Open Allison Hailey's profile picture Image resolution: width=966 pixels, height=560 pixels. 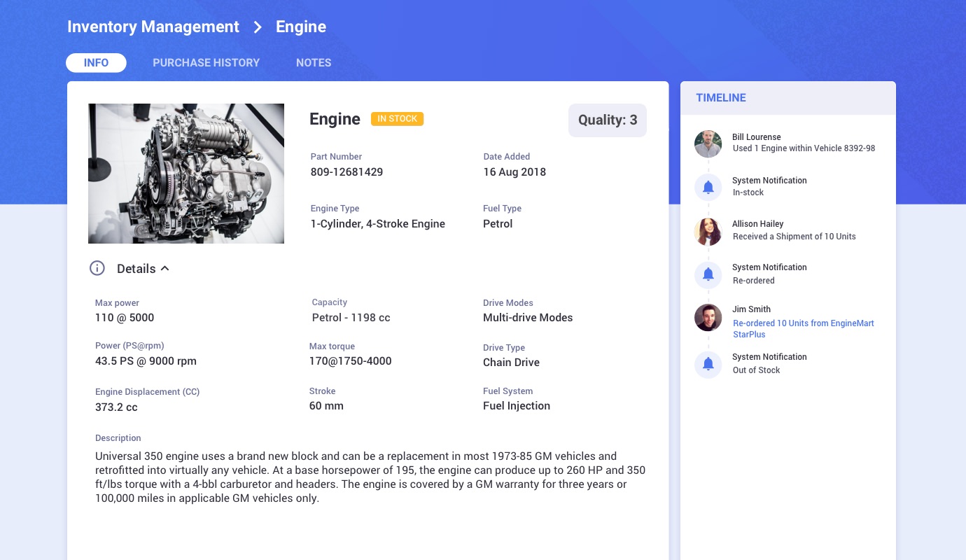click(x=708, y=231)
